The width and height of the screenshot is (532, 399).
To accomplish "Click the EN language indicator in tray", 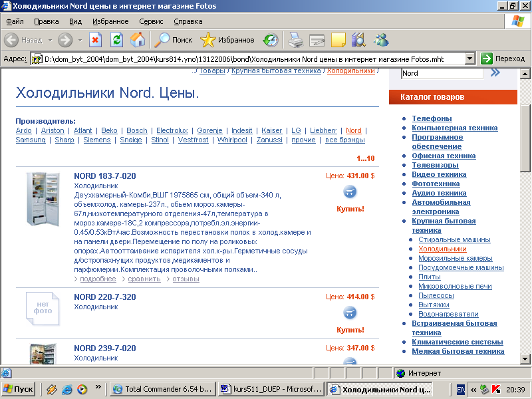I will point(460,390).
